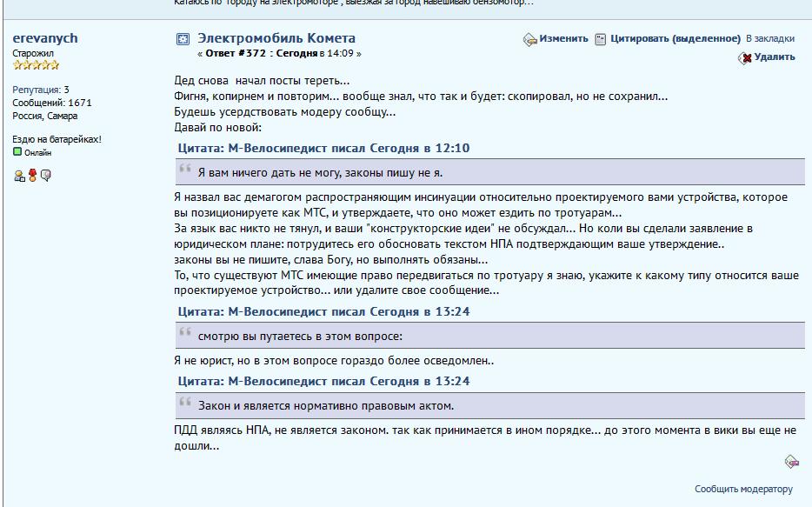Click 'Цитировать (выделенное)' link
812x507 pixels.
click(x=675, y=38)
